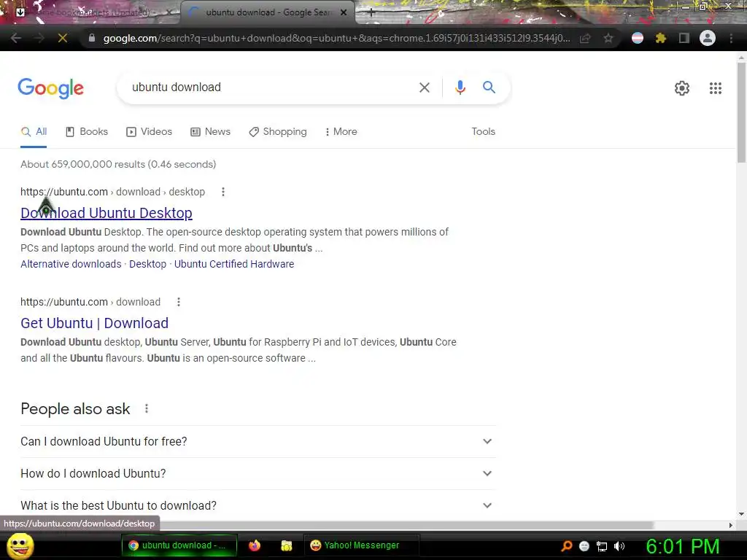Switch to Shopping results
Viewport: 747px width, 560px height.
pos(278,132)
